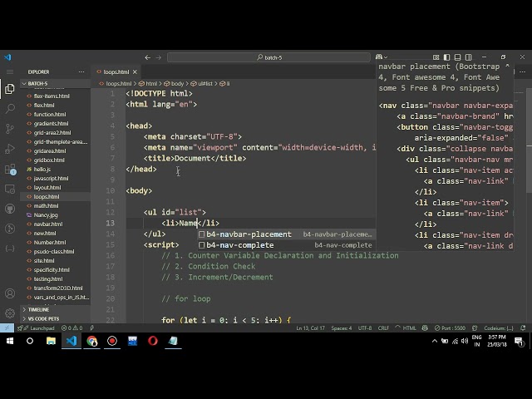Open psudo-class.html in explorer
Screen dimensions: 532x399
tap(54, 252)
